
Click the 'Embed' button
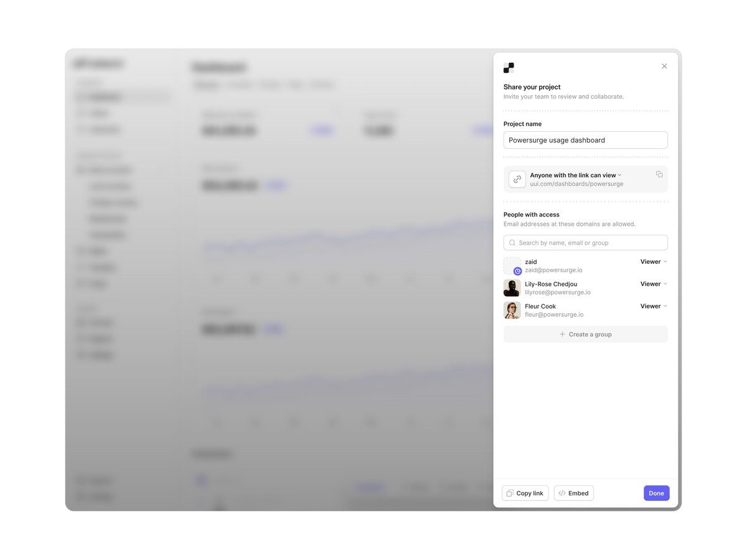click(573, 493)
